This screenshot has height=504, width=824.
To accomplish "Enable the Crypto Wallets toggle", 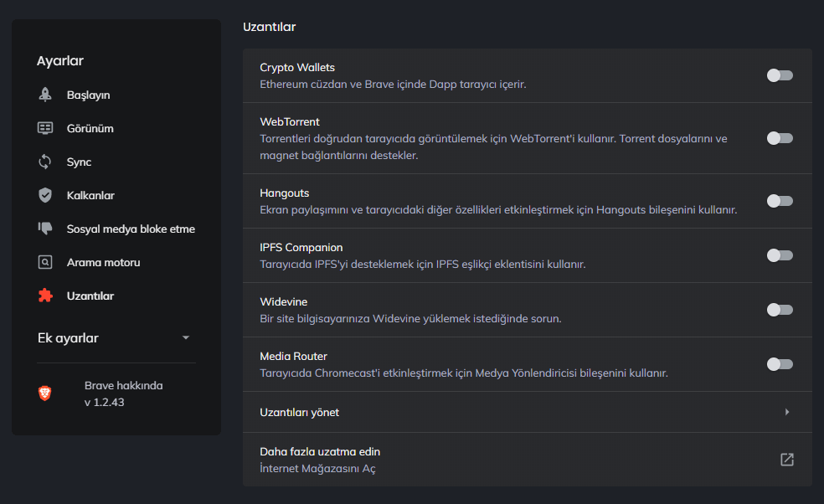I will tap(779, 75).
